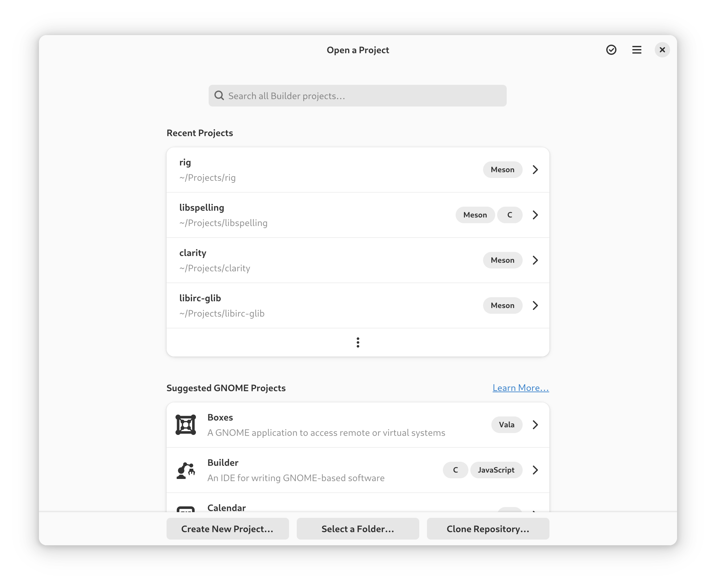The width and height of the screenshot is (716, 588).
Task: Open libspelling using its chevron arrow
Action: click(x=535, y=215)
